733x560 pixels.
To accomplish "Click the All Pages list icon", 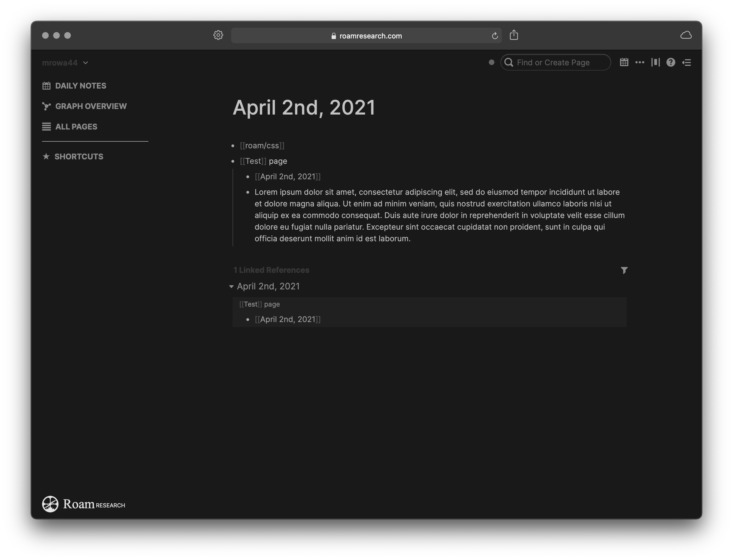I will (46, 127).
